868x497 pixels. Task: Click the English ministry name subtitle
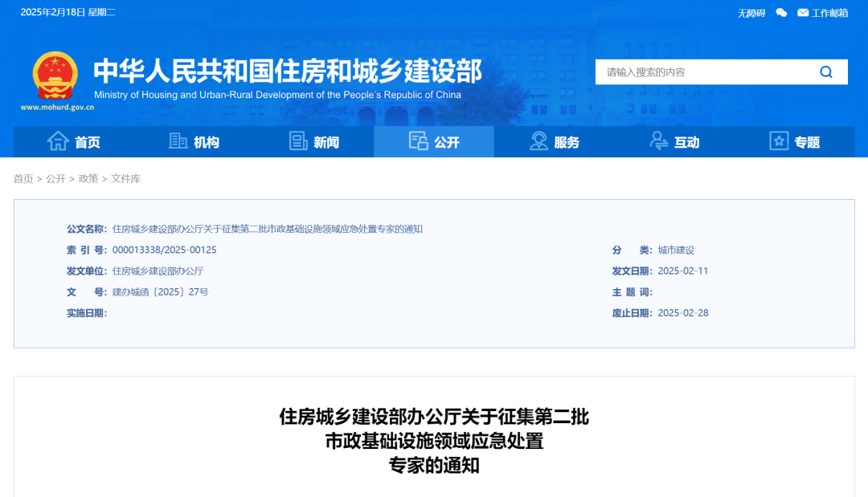click(277, 95)
